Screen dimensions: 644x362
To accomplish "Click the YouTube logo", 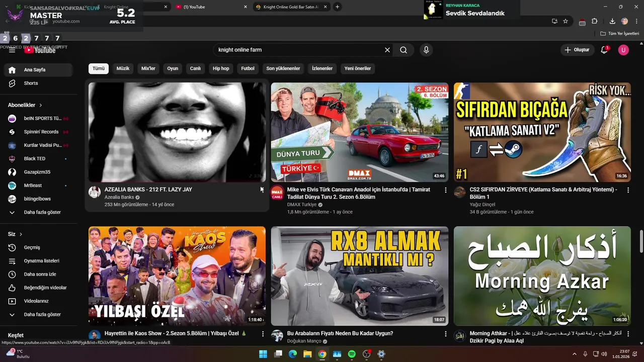I will [40, 50].
